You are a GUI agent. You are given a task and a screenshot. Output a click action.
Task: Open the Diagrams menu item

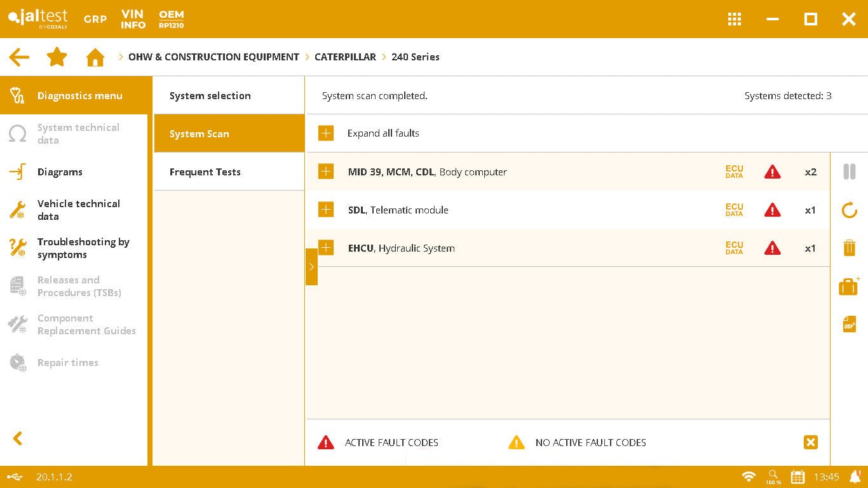click(x=60, y=172)
